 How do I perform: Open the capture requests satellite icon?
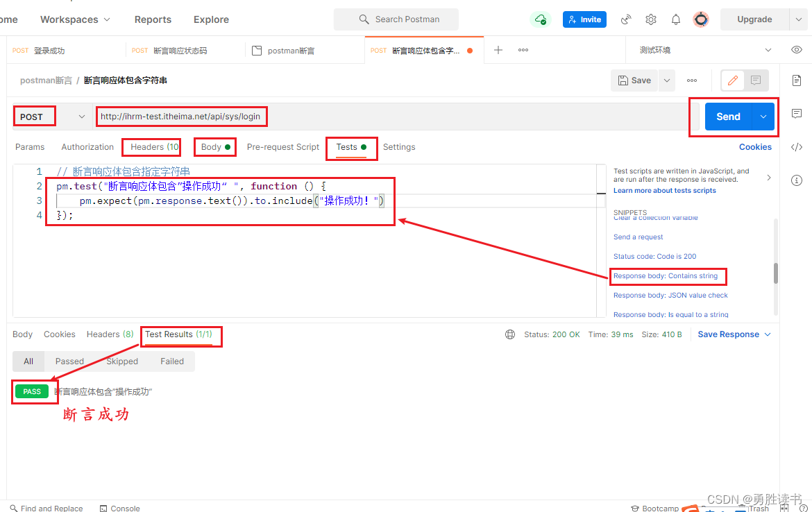click(626, 19)
